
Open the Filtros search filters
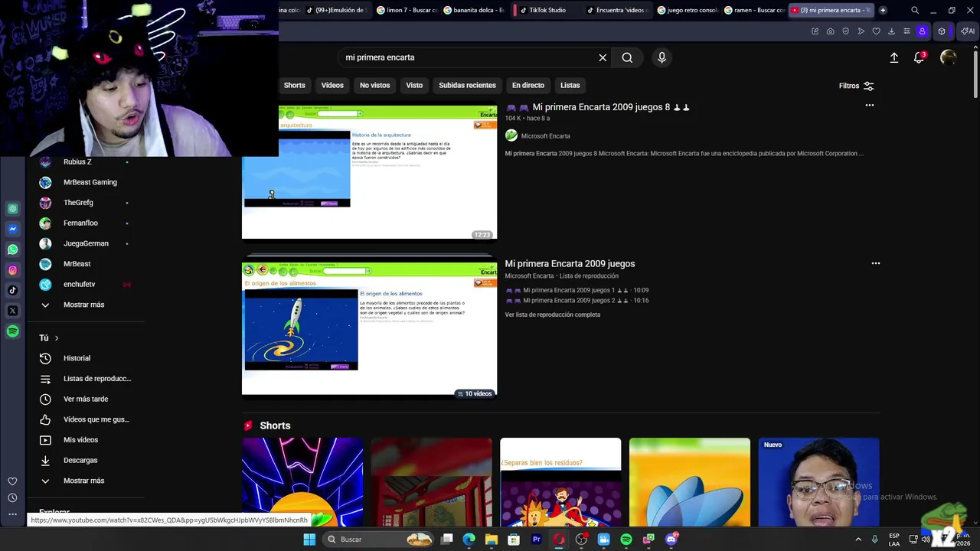857,86
